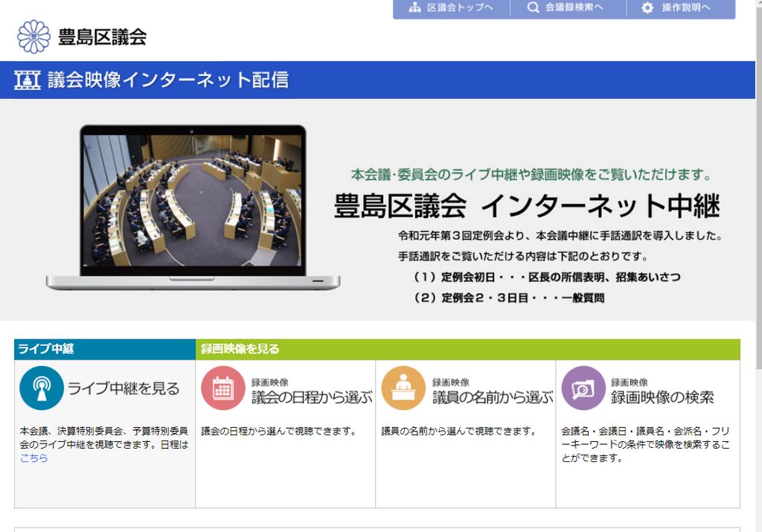762x532 pixels.
Task: Click the magnifier icon beside 会議録検索へ
Action: [533, 7]
